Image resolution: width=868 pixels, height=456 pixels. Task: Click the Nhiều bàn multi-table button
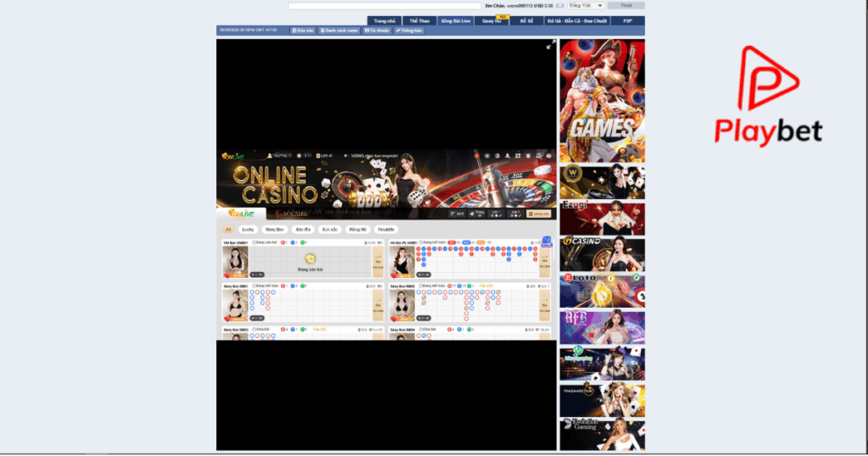[538, 214]
